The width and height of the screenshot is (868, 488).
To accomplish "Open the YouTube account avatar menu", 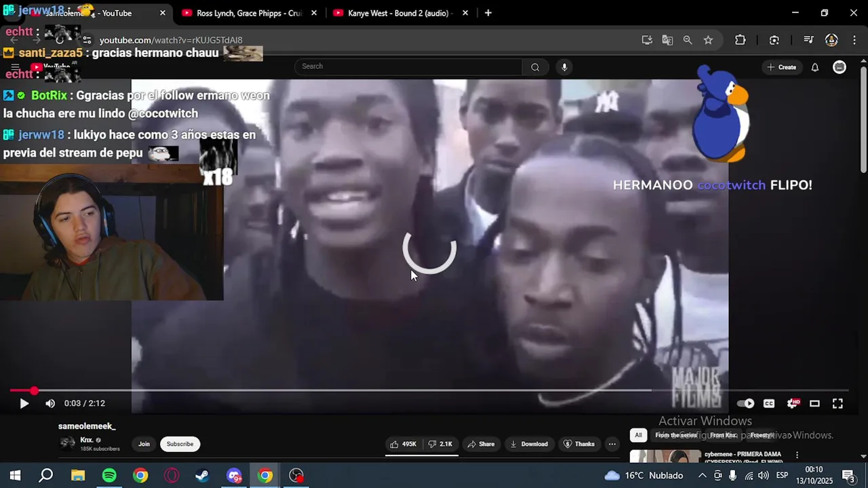I will click(840, 67).
